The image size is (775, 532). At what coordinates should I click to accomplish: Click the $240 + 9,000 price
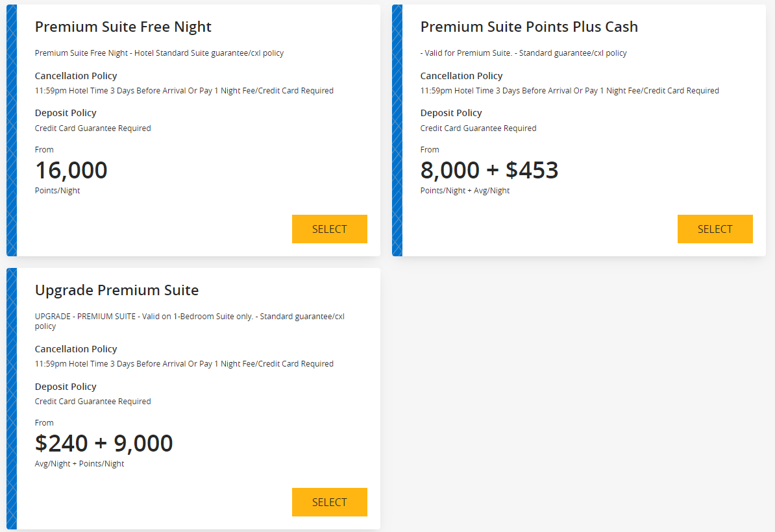104,443
